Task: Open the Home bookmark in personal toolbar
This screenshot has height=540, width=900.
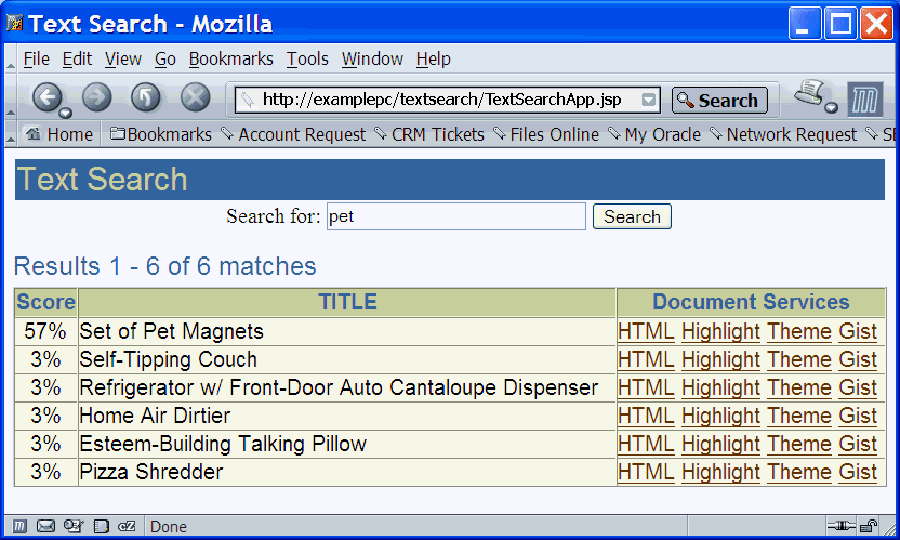Action: (x=59, y=135)
